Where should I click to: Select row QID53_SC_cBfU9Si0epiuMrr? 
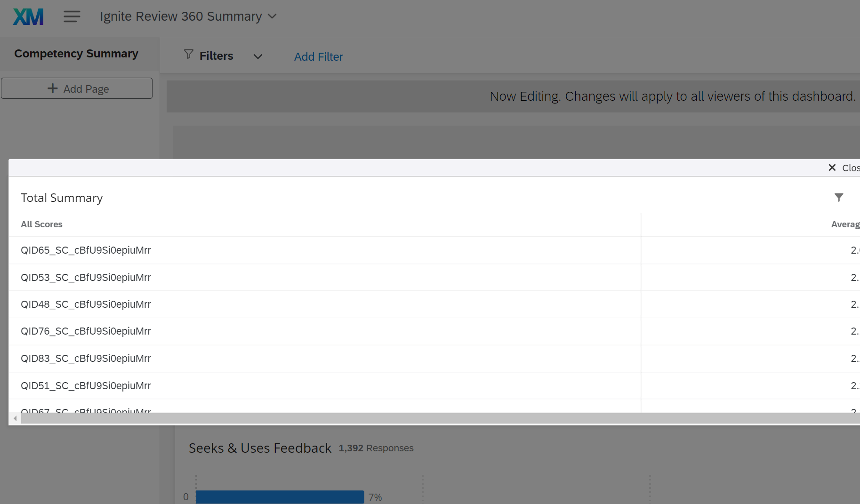434,278
